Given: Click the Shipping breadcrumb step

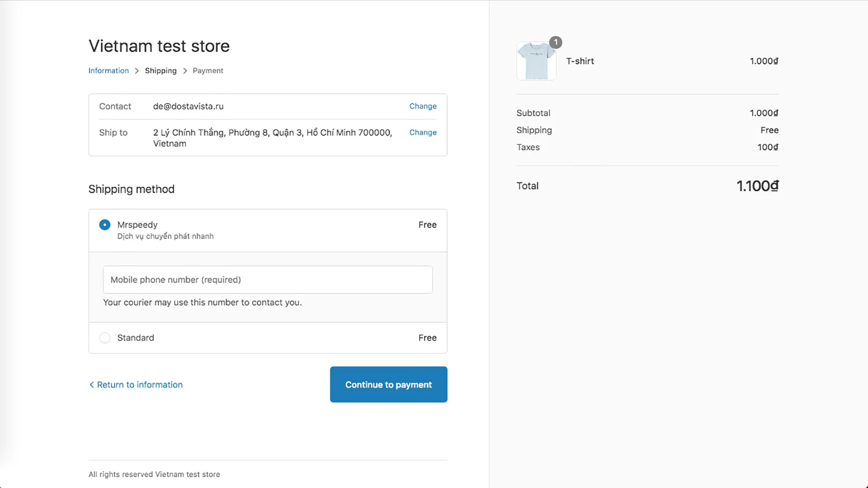Looking at the screenshot, I should click(161, 70).
